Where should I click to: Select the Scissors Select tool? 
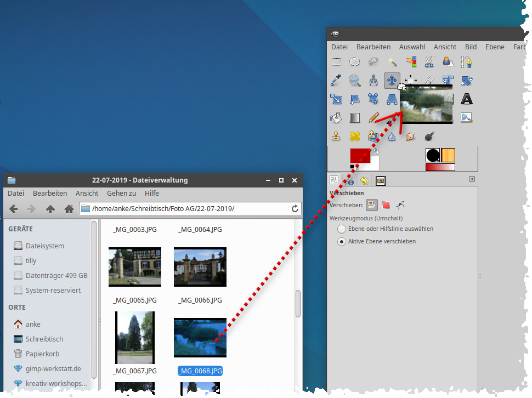pyautogui.click(x=429, y=62)
